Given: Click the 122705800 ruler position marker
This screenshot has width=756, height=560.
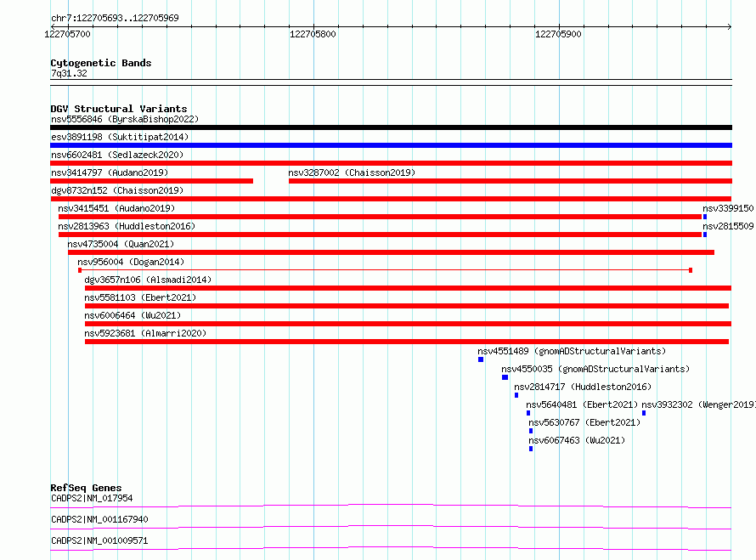Looking at the screenshot, I should coord(313,34).
